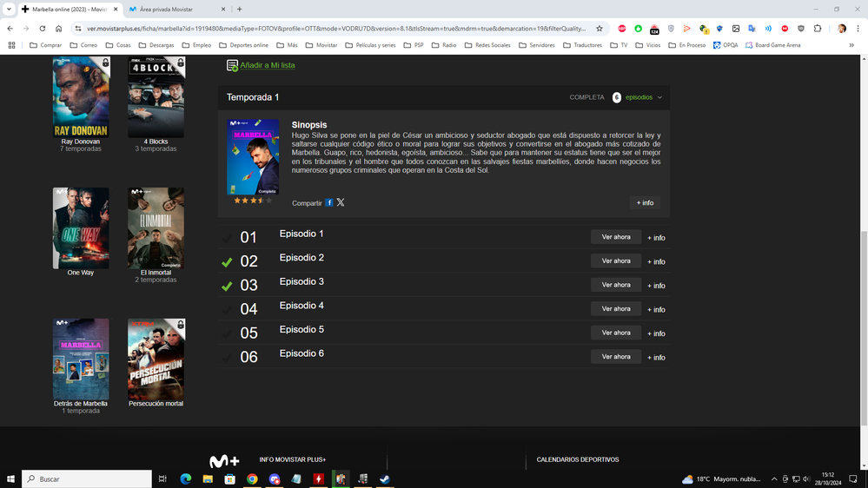Show hidden system tray icons

tap(774, 479)
